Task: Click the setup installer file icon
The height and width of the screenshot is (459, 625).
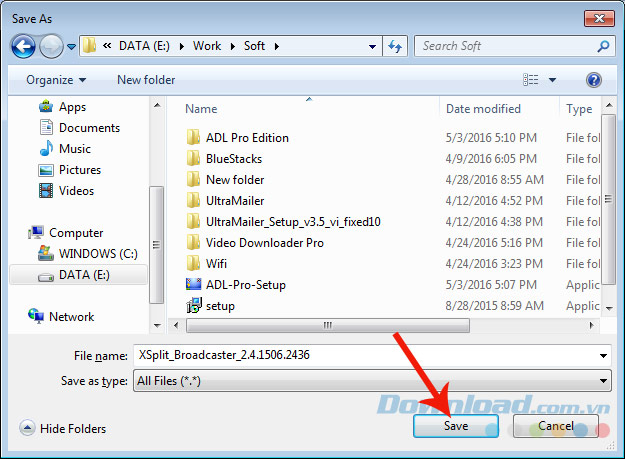Action: 194,305
